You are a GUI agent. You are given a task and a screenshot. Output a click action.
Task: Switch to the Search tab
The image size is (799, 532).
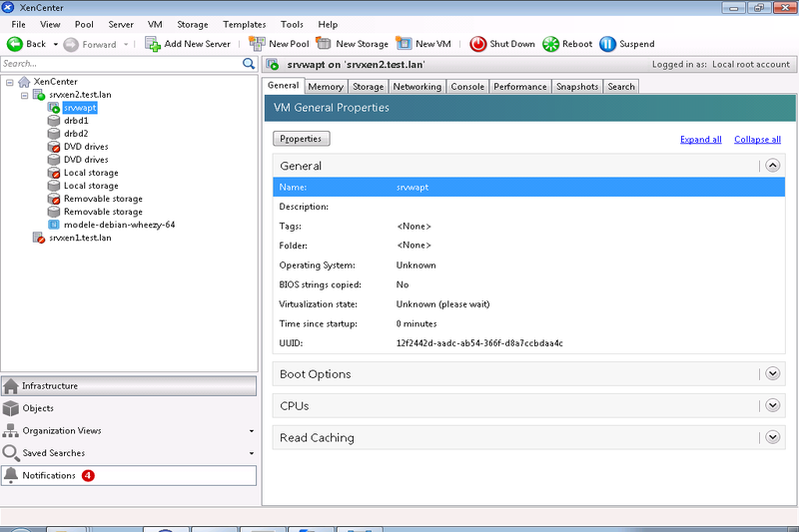point(621,87)
